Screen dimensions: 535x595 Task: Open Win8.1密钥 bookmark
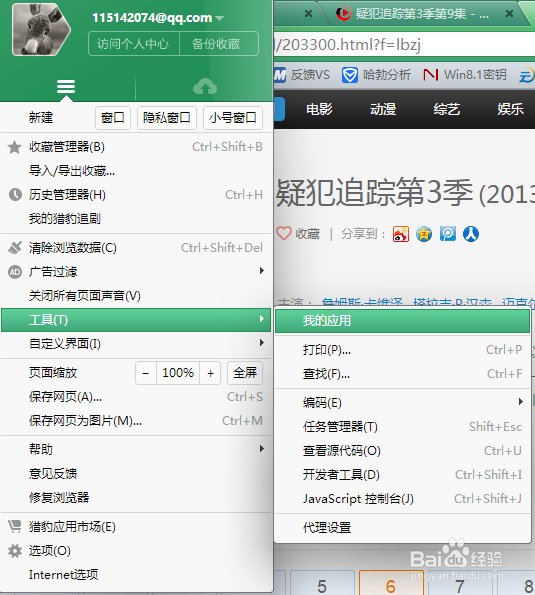pos(465,75)
